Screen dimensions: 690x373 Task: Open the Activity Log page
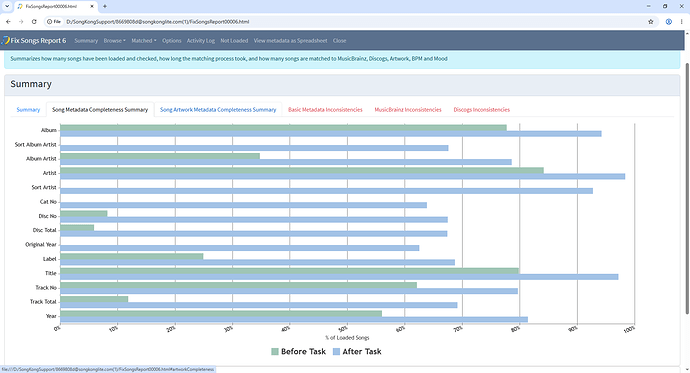point(201,40)
